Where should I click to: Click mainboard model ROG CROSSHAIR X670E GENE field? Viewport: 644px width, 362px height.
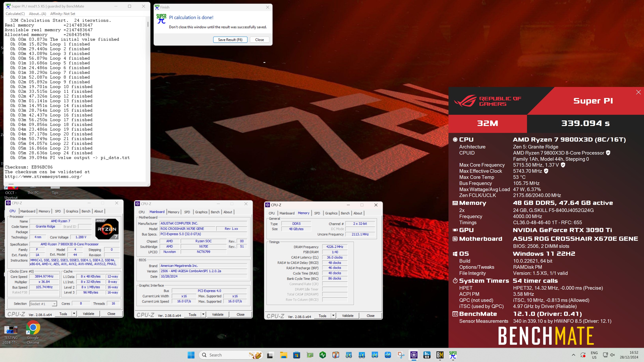coord(188,229)
